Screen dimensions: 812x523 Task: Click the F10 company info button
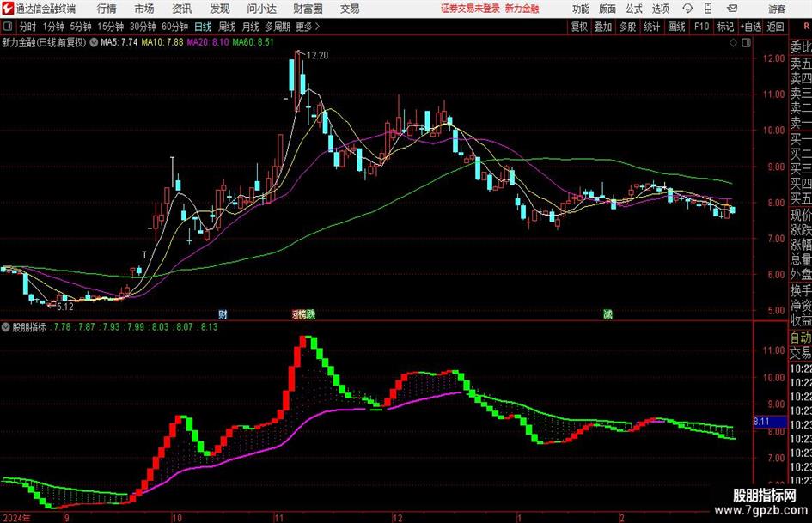pyautogui.click(x=702, y=27)
